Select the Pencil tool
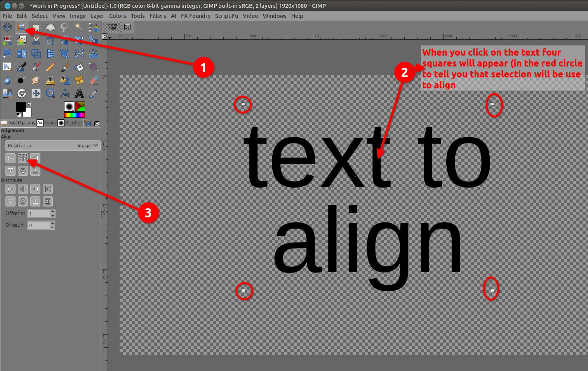This screenshot has height=371, width=588. (50, 67)
